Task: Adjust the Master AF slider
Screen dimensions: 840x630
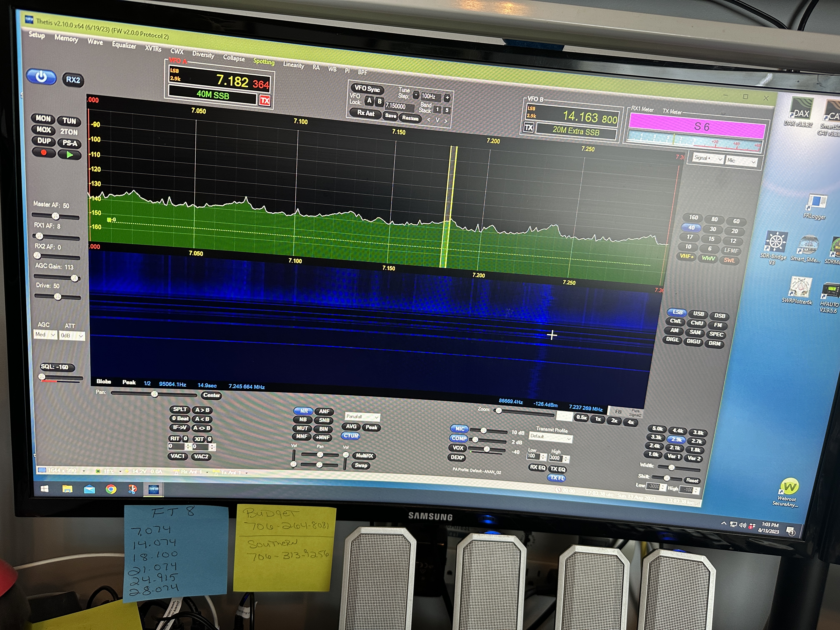Action: (x=56, y=216)
